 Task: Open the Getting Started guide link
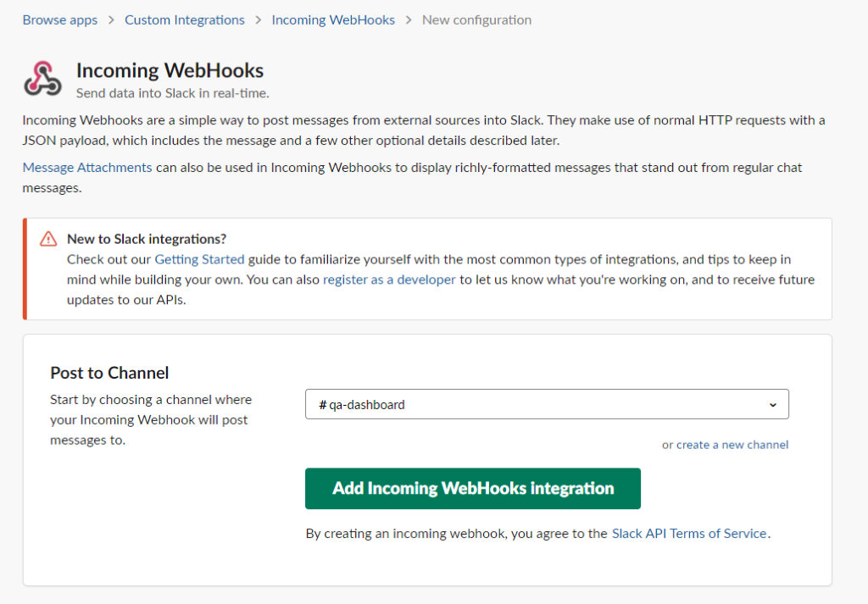point(199,259)
